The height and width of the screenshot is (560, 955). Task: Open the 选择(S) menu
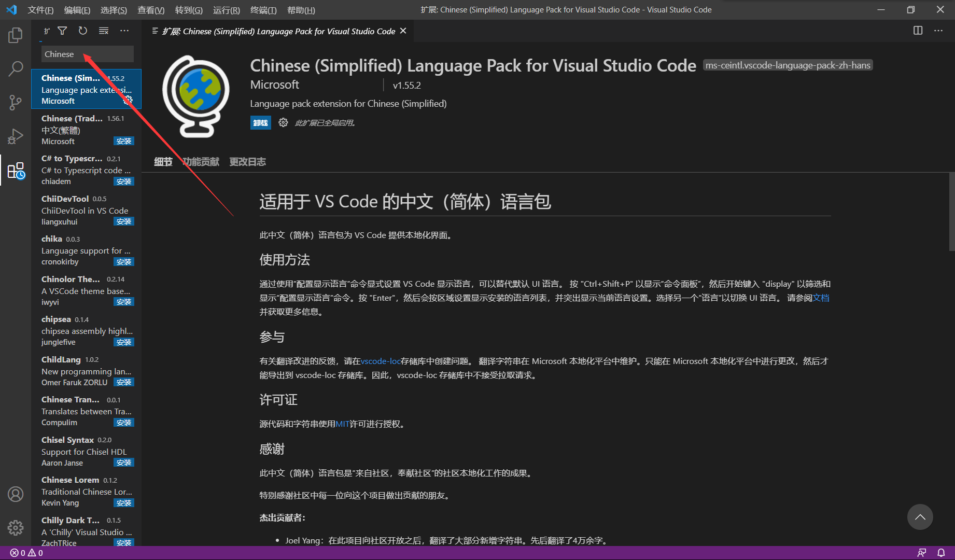click(114, 10)
